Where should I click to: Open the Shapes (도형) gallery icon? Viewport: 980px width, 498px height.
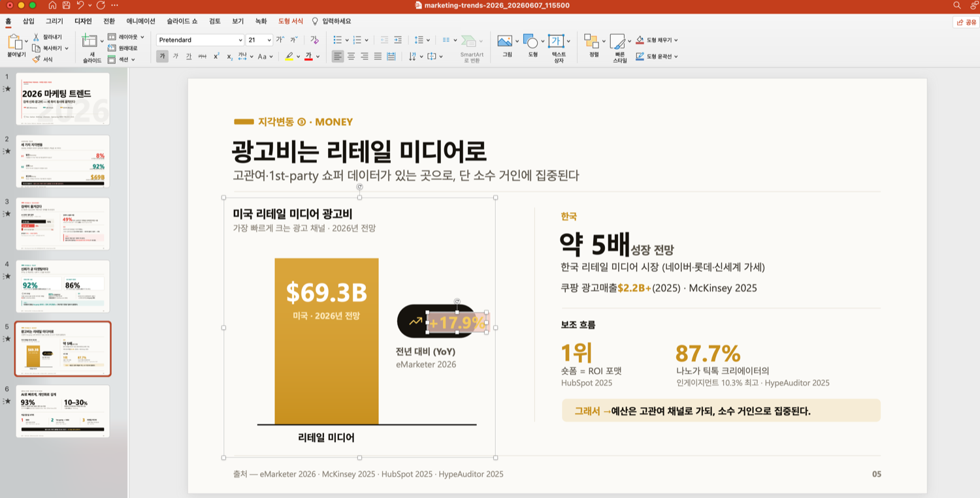point(530,41)
